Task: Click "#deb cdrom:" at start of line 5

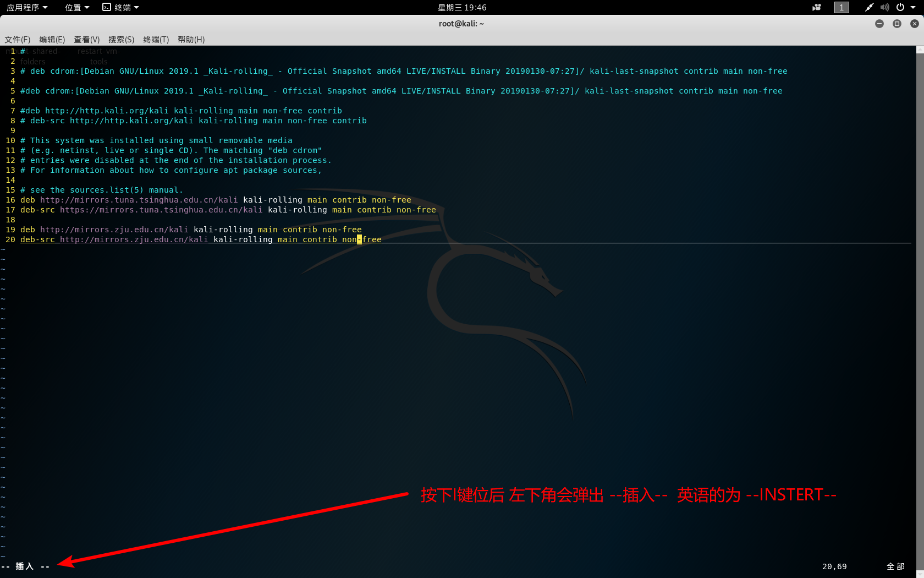Action: pyautogui.click(x=48, y=91)
